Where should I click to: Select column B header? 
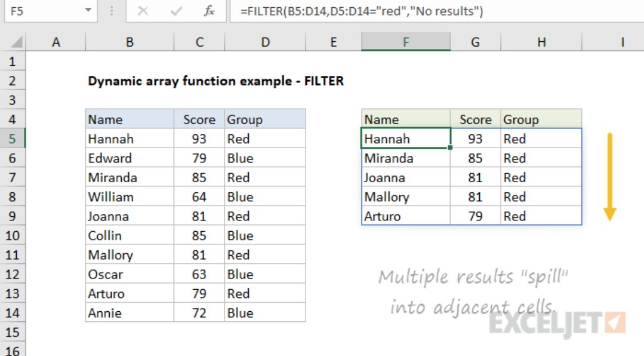(130, 42)
